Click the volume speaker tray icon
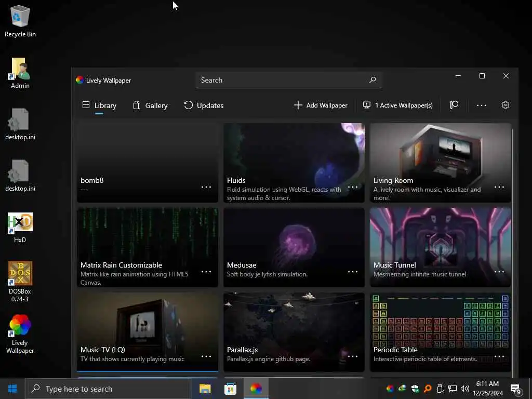The width and height of the screenshot is (532, 399). click(465, 389)
